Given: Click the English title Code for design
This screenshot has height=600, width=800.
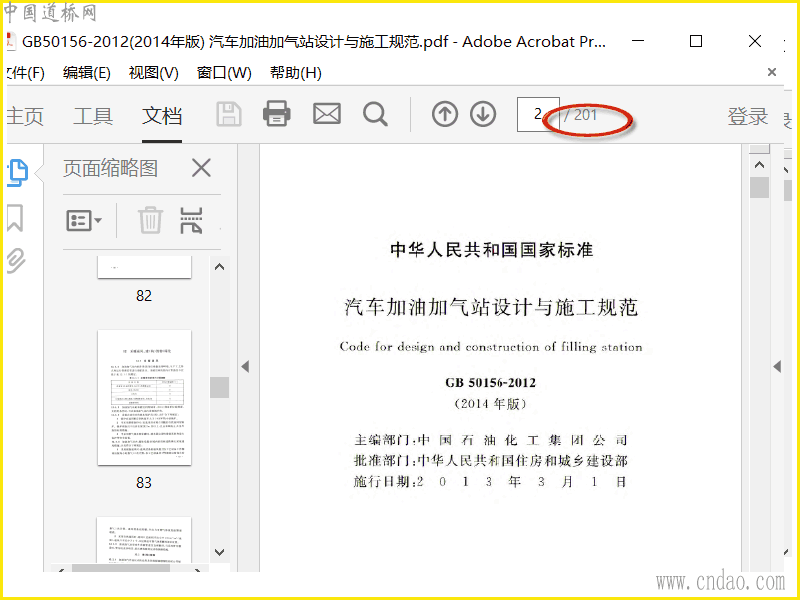Looking at the screenshot, I should (491, 347).
